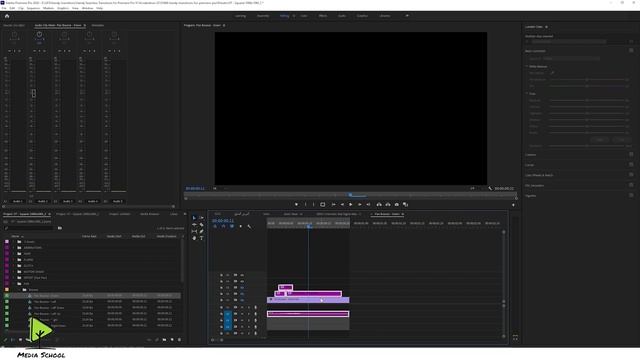This screenshot has height=360, width=640.
Task: Adjust the Temperature slider
Action: (x=587, y=80)
